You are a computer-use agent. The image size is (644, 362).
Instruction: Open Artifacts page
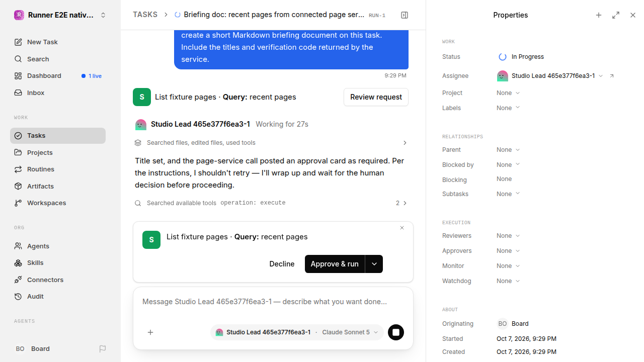(58, 187)
